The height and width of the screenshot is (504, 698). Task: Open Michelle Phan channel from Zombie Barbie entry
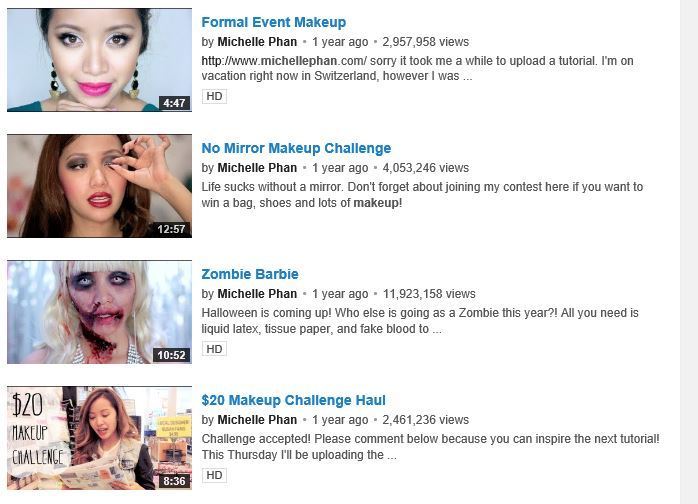257,294
